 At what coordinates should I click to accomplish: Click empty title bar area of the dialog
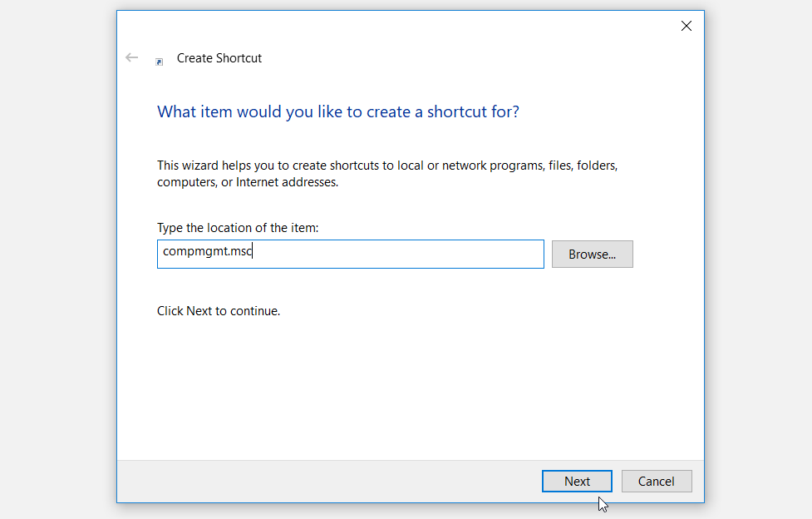416,26
